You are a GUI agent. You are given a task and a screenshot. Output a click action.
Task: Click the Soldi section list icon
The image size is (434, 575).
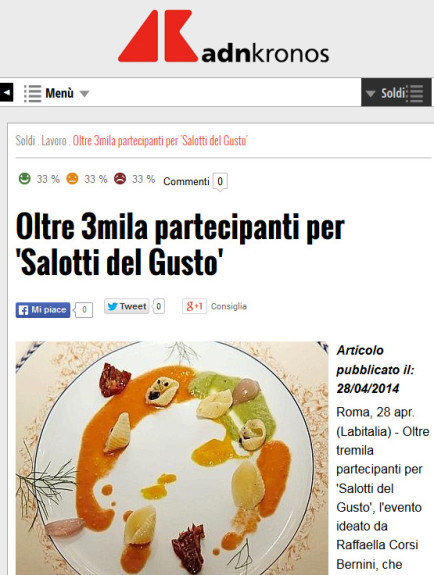click(x=416, y=93)
